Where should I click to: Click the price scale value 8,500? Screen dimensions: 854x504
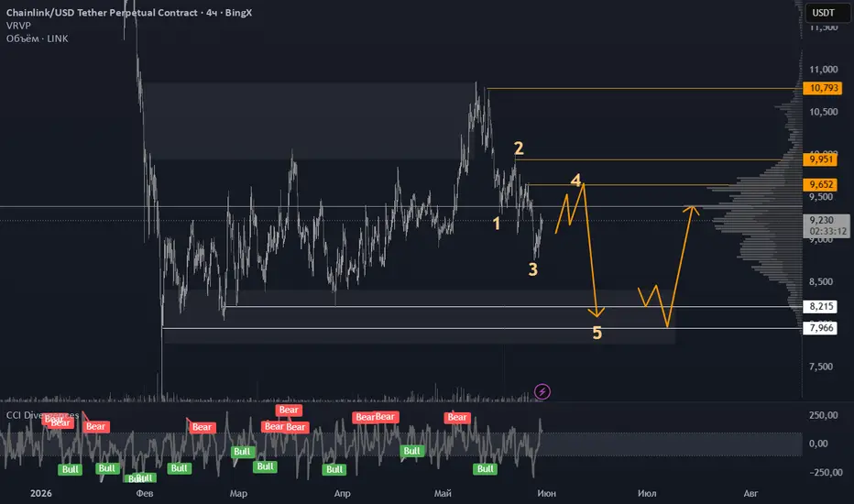pos(821,281)
